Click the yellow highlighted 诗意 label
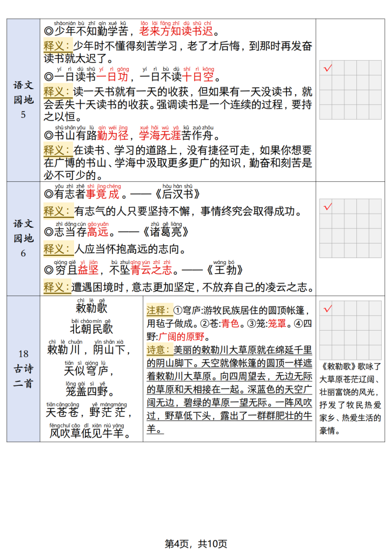 click(159, 349)
